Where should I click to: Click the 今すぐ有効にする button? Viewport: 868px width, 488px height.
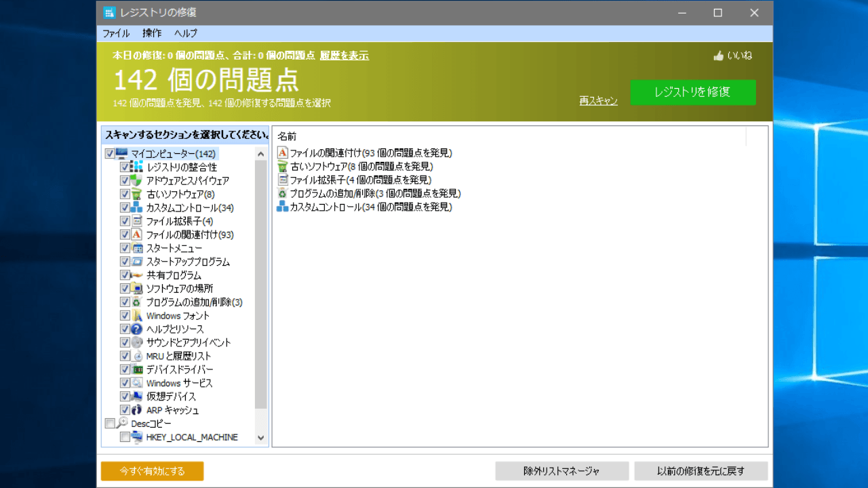pos(152,471)
